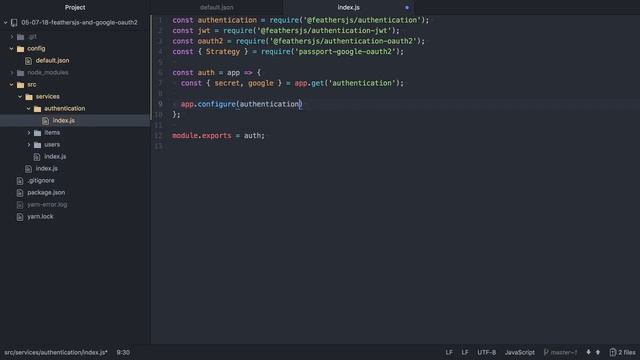Collapse the authentication folder chevron
This screenshot has width=640, height=360.
[29, 109]
